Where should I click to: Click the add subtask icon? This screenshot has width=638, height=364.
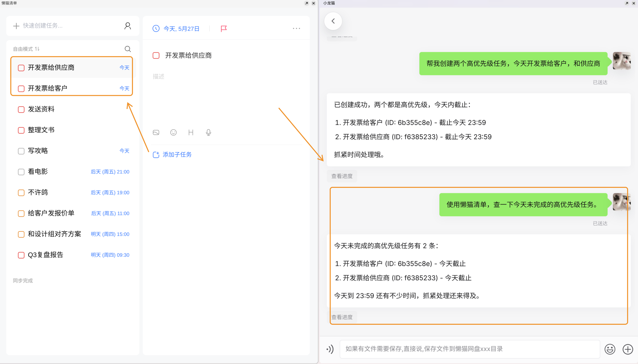[x=156, y=155]
